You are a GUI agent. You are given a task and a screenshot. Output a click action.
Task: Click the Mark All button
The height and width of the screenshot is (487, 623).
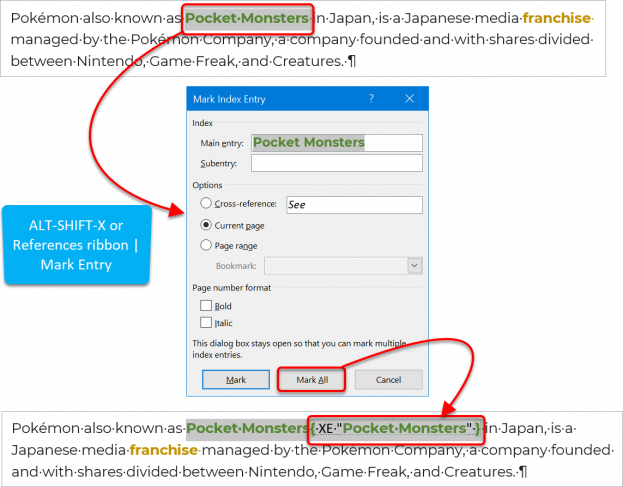pos(312,380)
